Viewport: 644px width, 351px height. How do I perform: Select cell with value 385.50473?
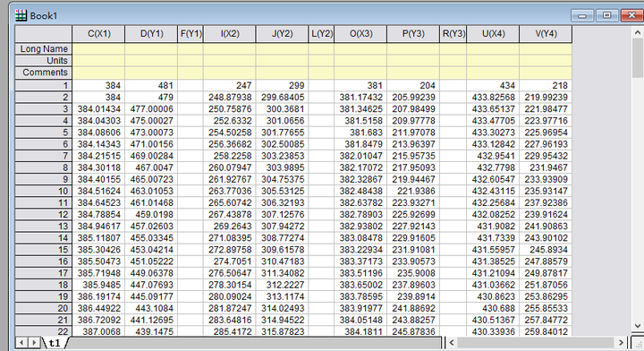98,261
